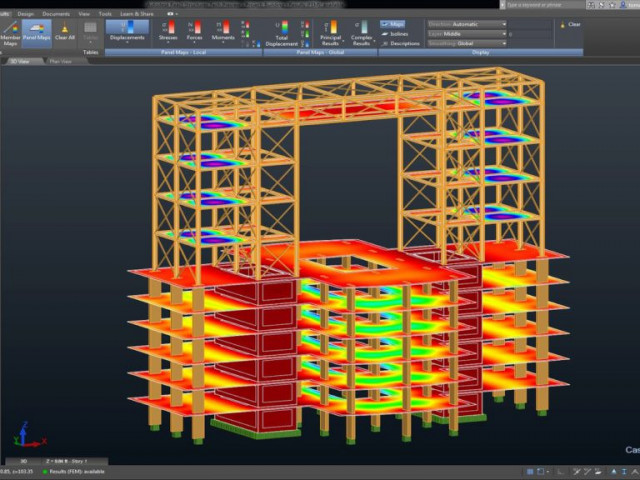Toggle the Maps display mode

393,24
